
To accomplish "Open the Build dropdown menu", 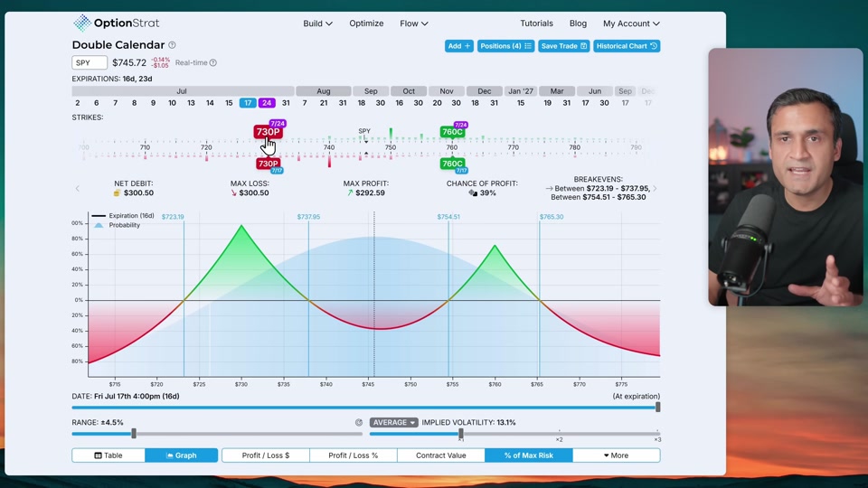I will point(317,23).
